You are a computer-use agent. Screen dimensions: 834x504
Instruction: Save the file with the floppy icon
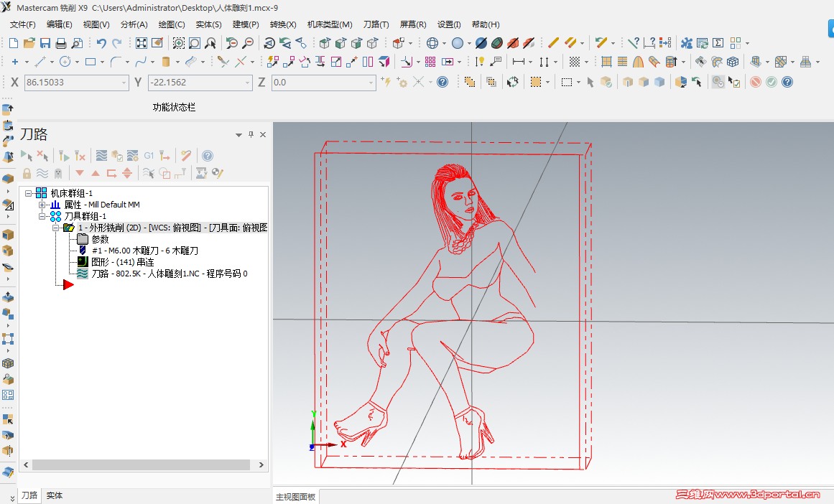tap(45, 43)
